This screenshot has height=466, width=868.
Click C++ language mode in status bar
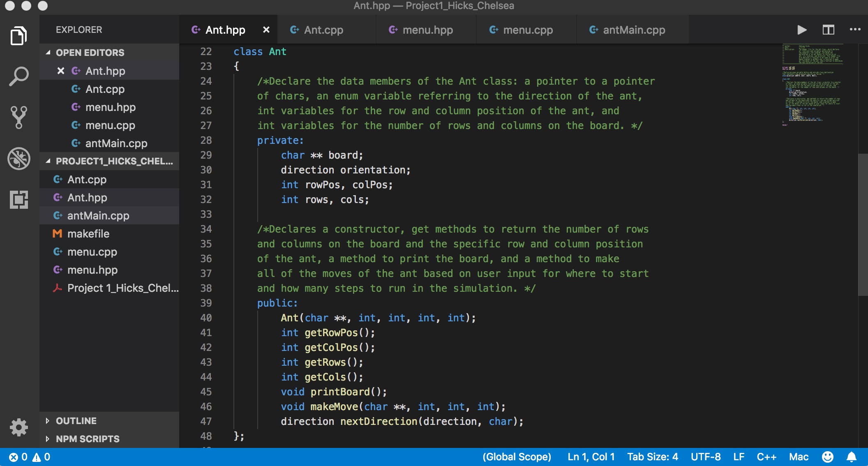[766, 457]
